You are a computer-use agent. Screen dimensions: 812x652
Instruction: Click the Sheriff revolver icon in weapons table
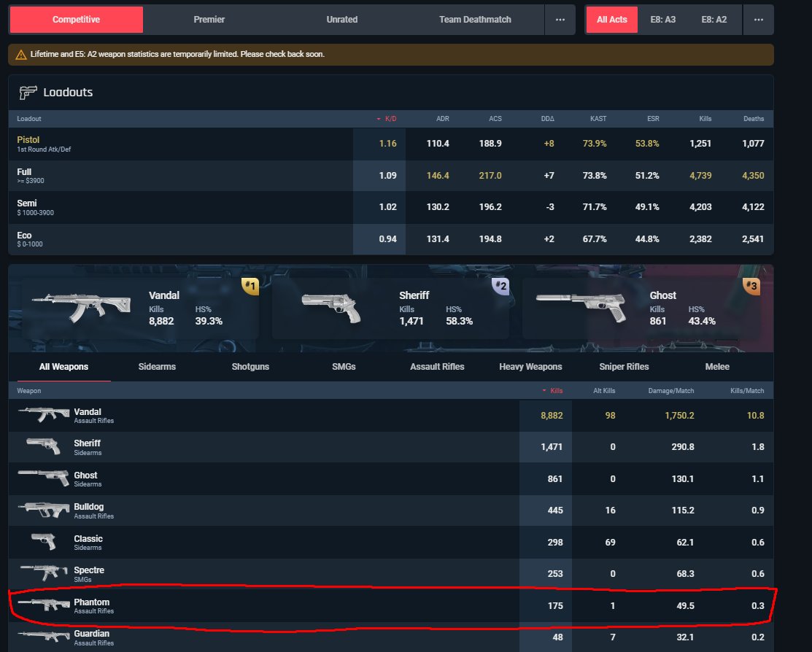coord(44,446)
